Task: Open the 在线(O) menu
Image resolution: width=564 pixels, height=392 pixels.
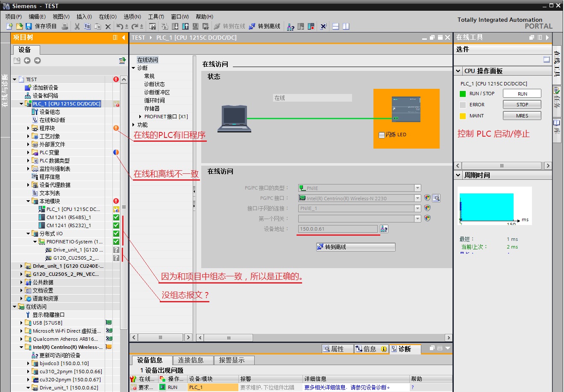Action: click(x=108, y=17)
